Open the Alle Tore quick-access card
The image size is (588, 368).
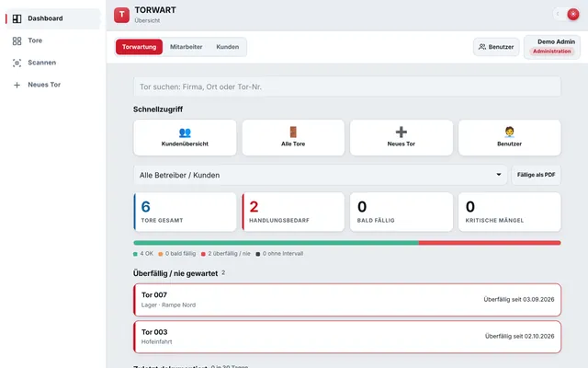[293, 137]
